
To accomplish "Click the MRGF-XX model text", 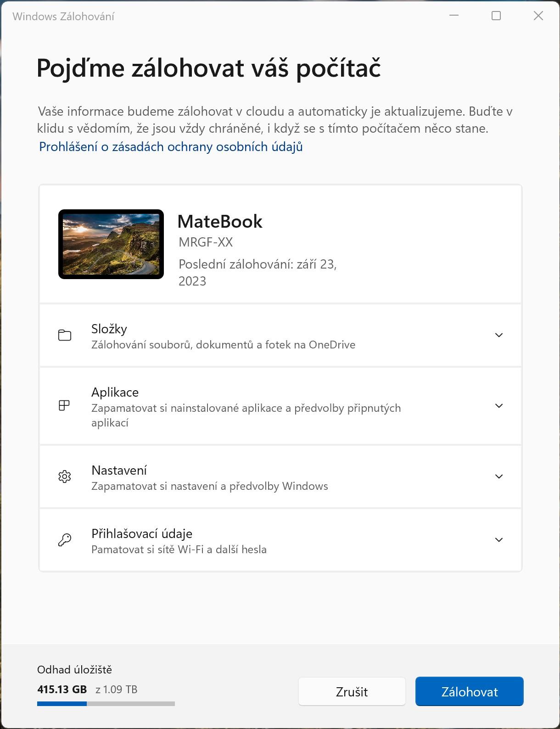I will pos(206,242).
